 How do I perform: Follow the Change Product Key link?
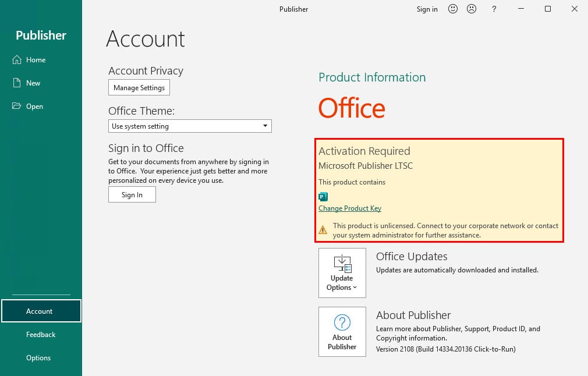coord(350,208)
